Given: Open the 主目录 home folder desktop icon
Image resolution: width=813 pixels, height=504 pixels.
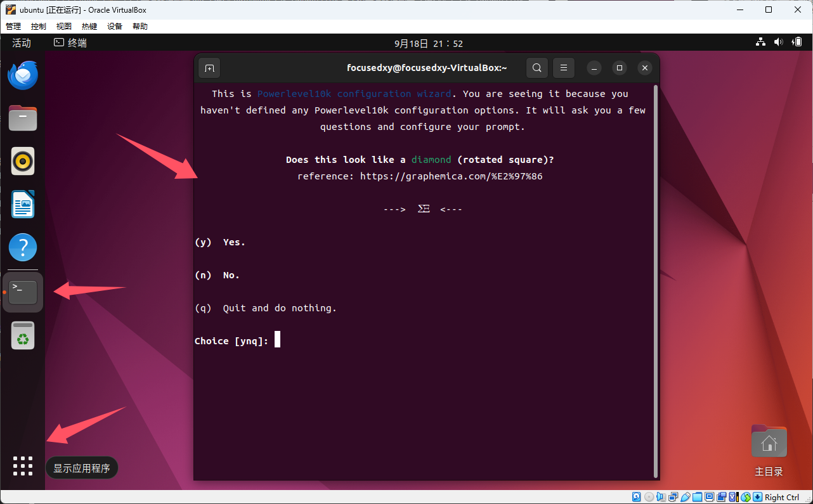Looking at the screenshot, I should pos(769,451).
